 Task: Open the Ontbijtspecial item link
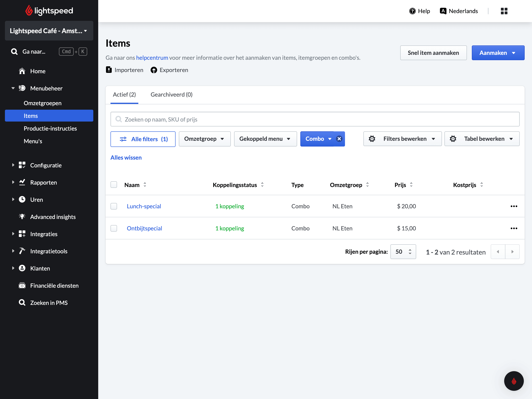(x=144, y=228)
